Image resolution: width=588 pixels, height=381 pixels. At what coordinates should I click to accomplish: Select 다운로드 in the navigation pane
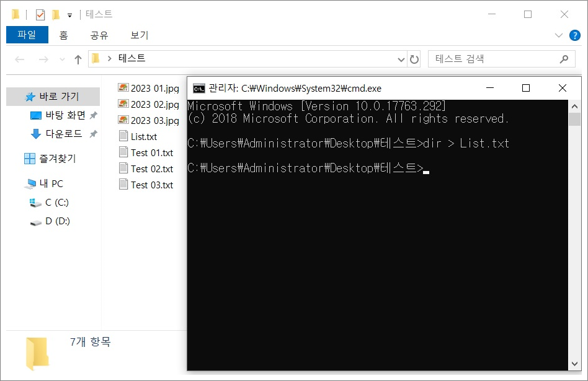(64, 134)
